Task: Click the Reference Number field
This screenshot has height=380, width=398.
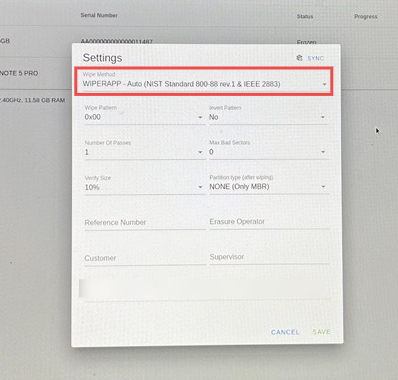Action: (144, 222)
